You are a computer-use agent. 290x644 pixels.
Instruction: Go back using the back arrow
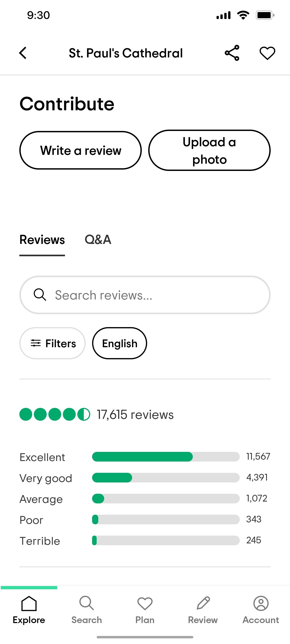tap(23, 53)
